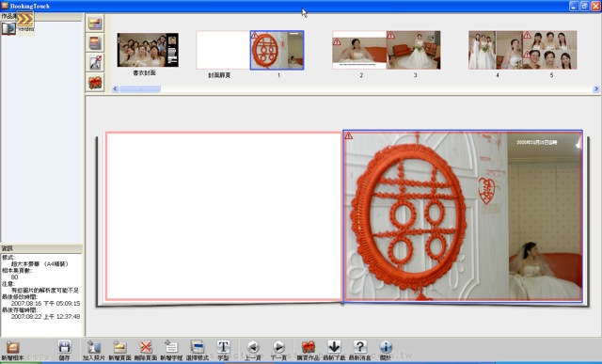Click the 購買作品 gift purchase button
The height and width of the screenshot is (364, 602).
point(308,347)
